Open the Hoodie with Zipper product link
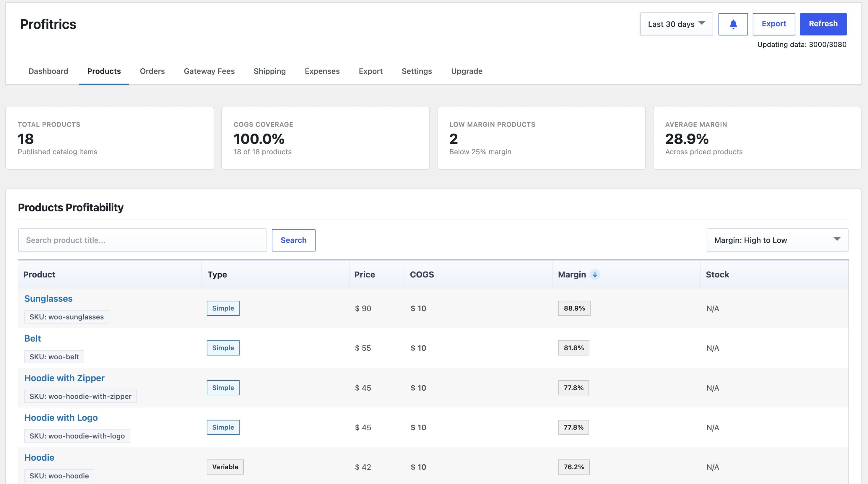 point(64,378)
